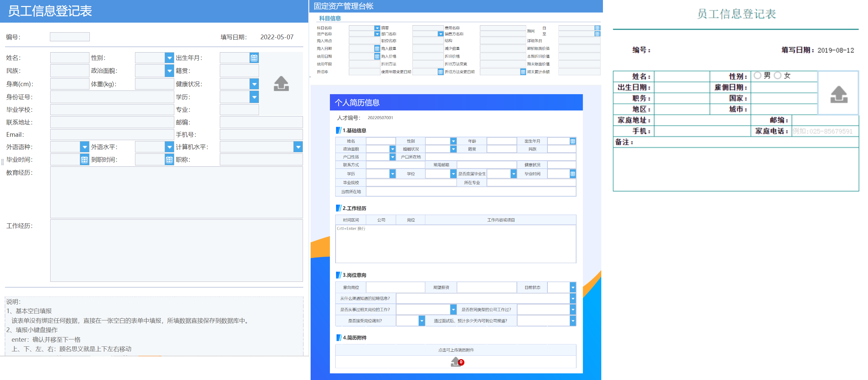868x380 pixels.
Task: Open calendar picker for 到职时间 field
Action: click(169, 159)
